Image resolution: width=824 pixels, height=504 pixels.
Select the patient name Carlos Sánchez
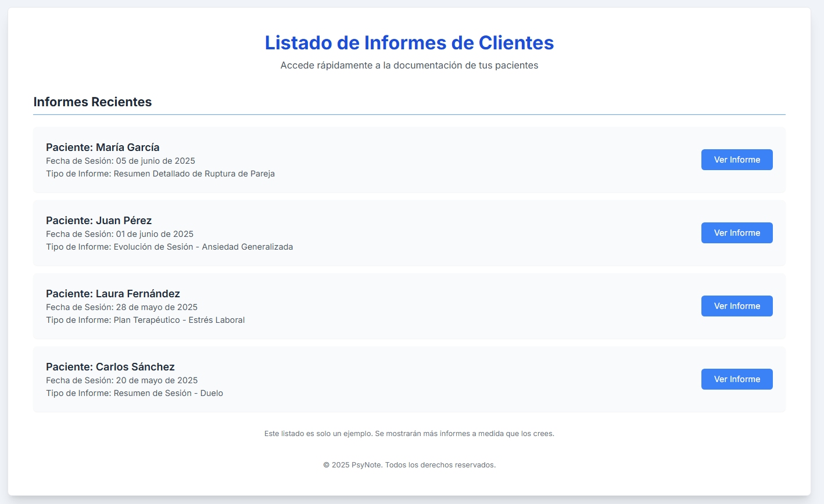point(110,366)
